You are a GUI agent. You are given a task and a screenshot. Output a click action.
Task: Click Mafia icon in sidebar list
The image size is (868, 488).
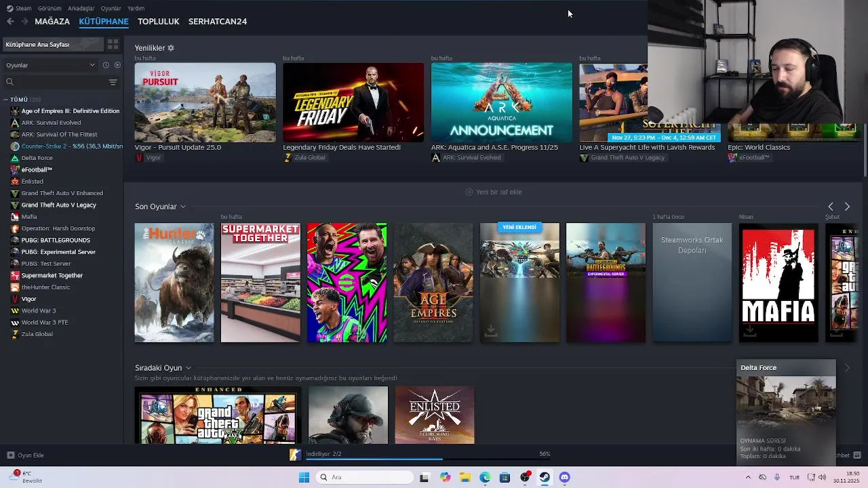15,217
